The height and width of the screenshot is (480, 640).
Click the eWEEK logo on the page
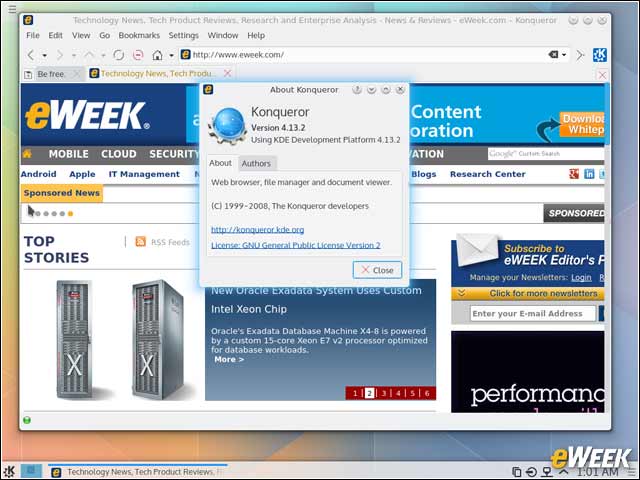[87, 116]
